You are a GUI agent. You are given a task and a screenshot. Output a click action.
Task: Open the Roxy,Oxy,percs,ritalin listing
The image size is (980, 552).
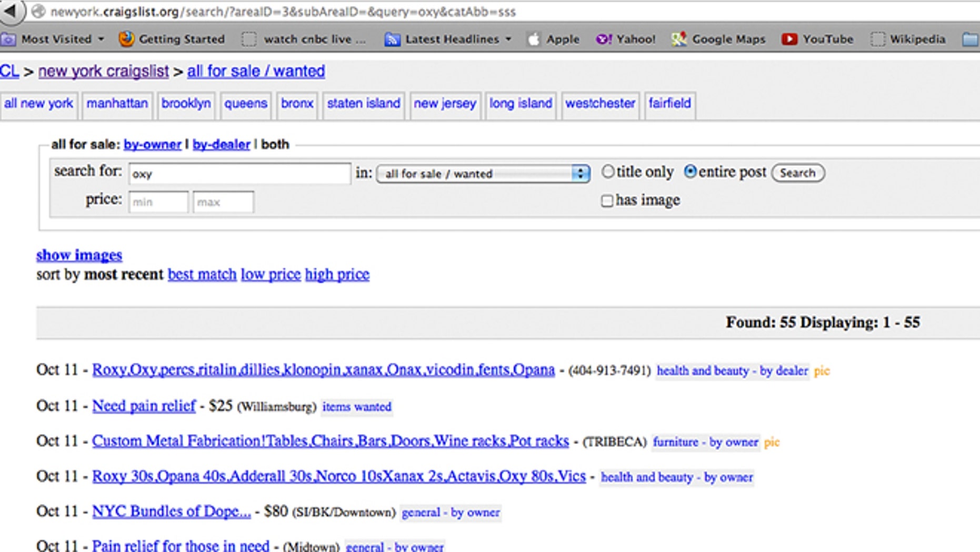click(x=323, y=370)
